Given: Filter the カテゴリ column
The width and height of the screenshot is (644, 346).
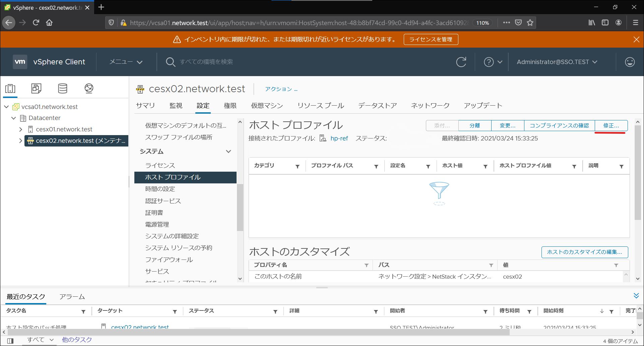Looking at the screenshot, I should click(x=297, y=166).
